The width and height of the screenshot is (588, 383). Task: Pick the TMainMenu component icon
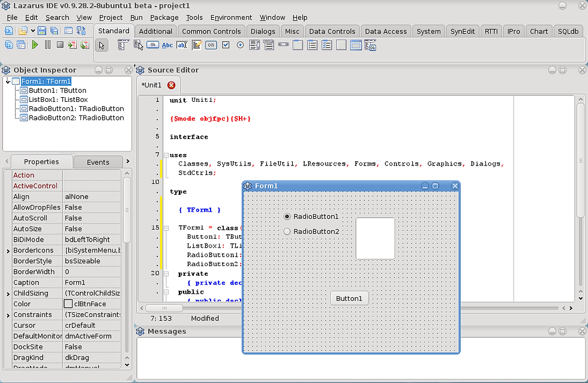123,46
